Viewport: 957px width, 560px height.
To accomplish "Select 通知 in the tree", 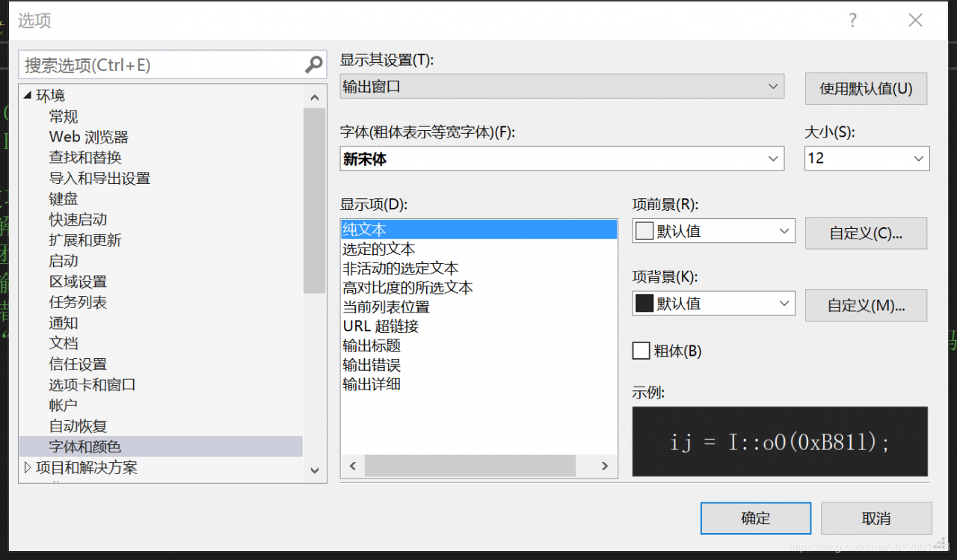I will pos(64,323).
